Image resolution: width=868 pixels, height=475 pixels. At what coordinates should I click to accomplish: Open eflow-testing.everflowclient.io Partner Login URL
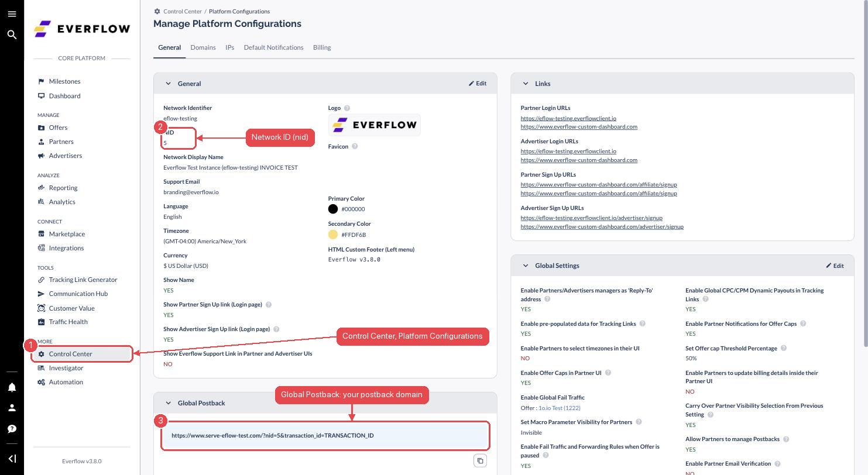[x=568, y=118]
